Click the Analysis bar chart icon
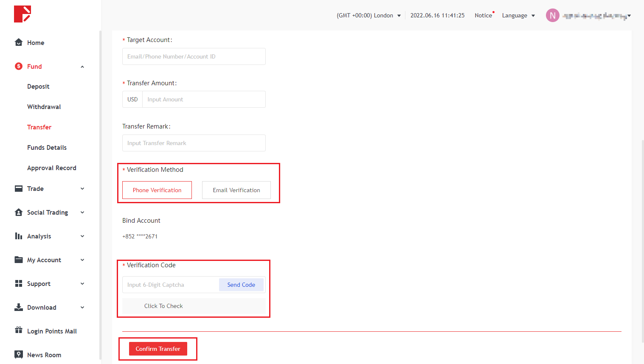 19,236
